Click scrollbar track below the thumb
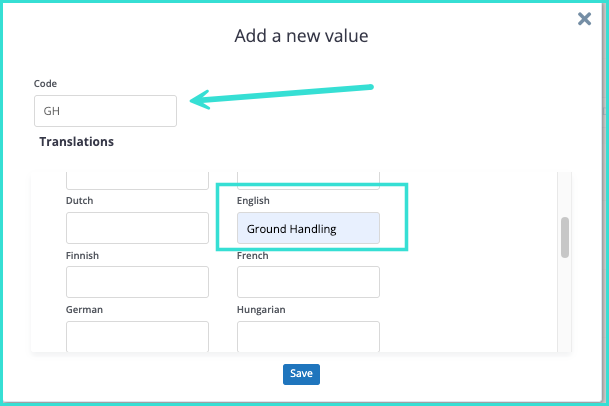The image size is (609, 406). point(565,310)
